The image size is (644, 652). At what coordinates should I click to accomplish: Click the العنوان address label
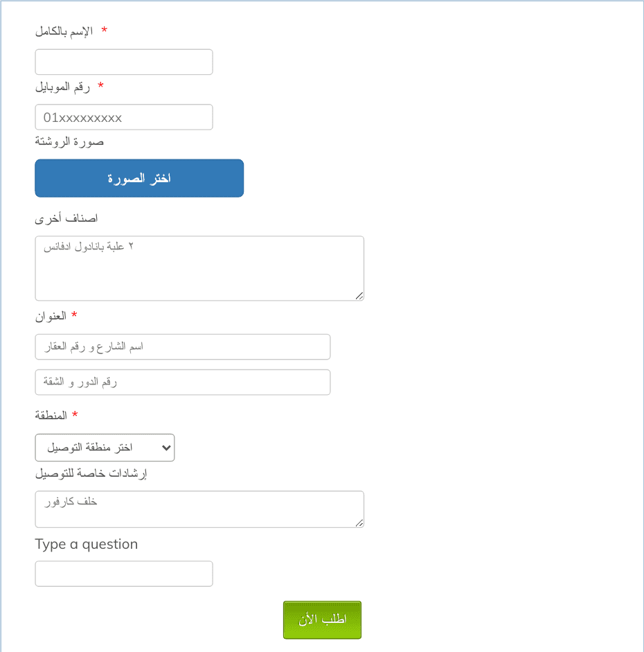click(51, 317)
